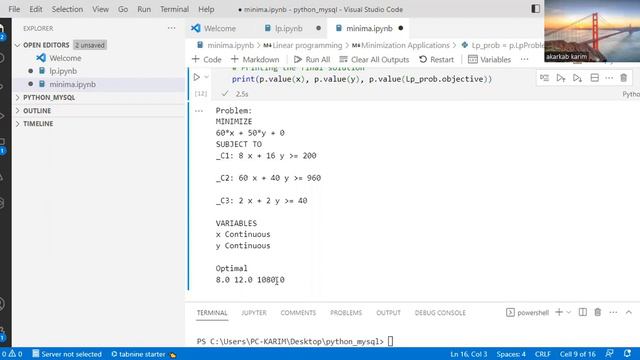Maximize panel with chevron up icon
Screen dimensions: 640x360
(629, 312)
